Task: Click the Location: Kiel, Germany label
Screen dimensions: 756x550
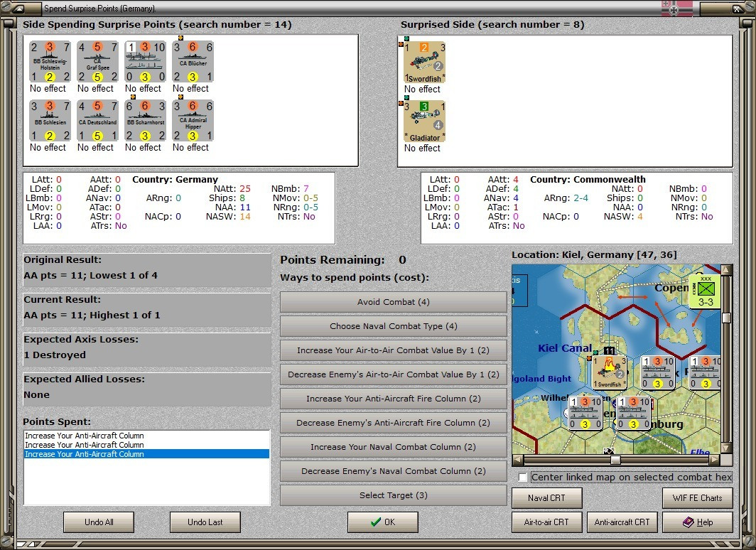Action: [594, 254]
